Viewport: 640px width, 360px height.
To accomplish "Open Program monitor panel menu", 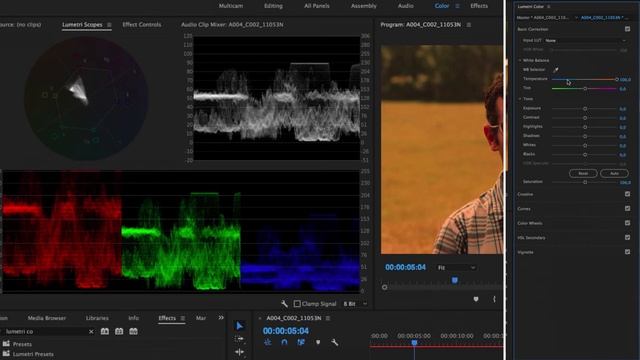I will [x=469, y=25].
